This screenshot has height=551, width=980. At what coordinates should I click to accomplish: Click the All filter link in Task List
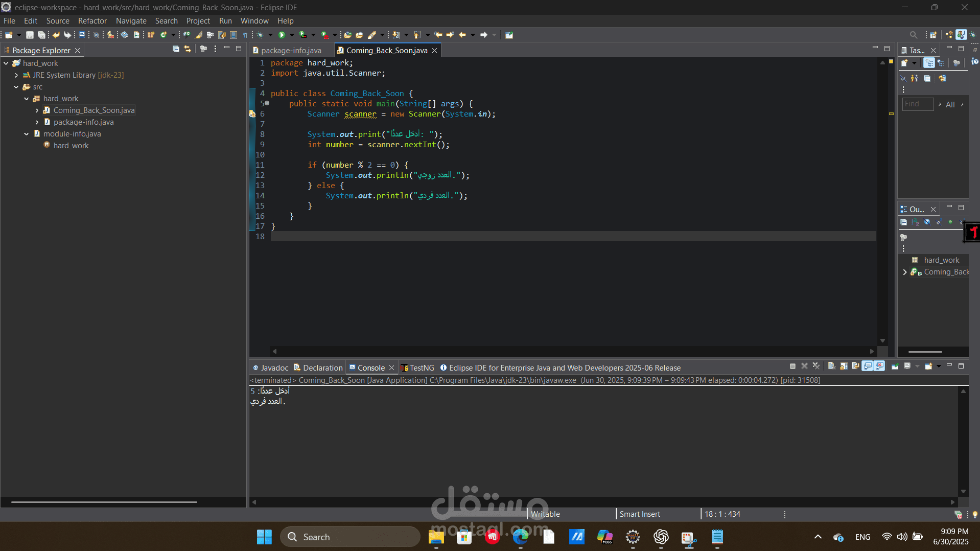click(950, 104)
